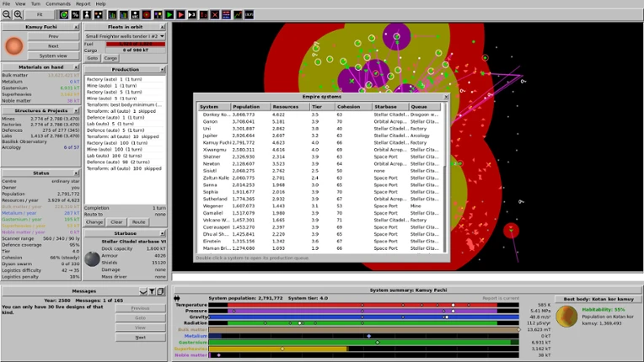Screen dimensions: 644x362
Task: Click the red circle toolbar icon
Action: click(x=147, y=15)
